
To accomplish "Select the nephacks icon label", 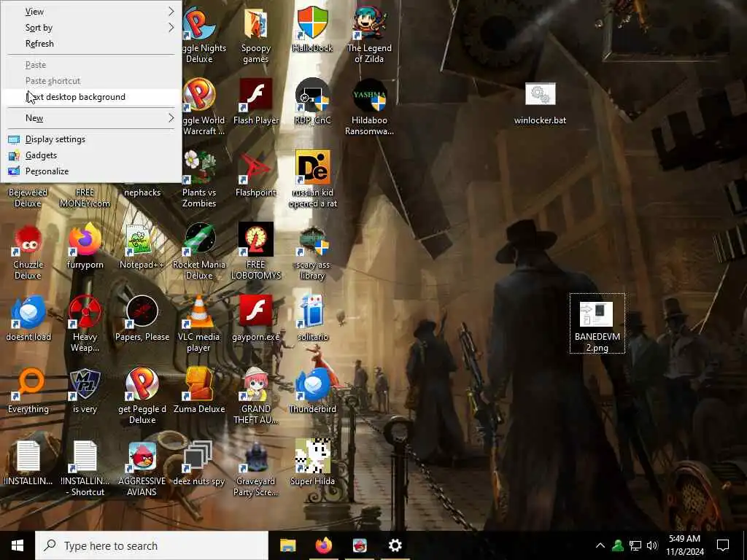I will [x=142, y=192].
